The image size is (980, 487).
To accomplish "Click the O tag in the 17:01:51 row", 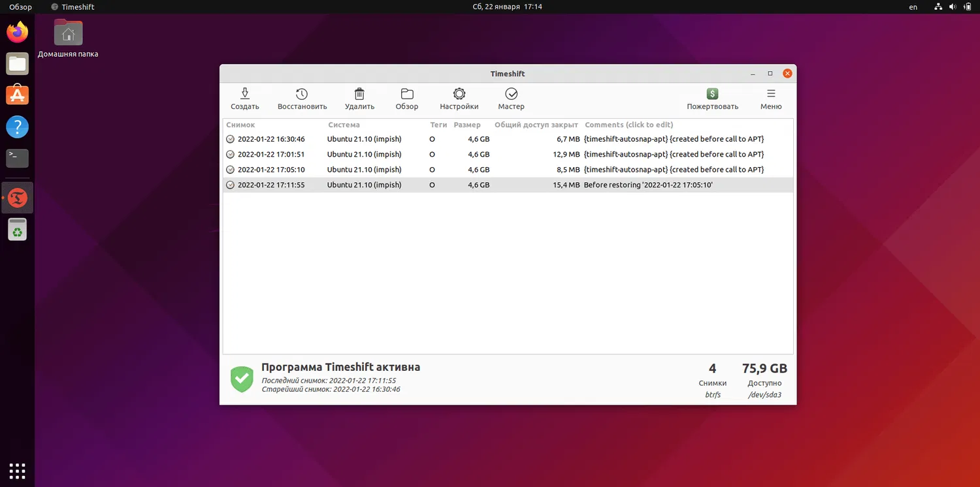I will 432,155.
